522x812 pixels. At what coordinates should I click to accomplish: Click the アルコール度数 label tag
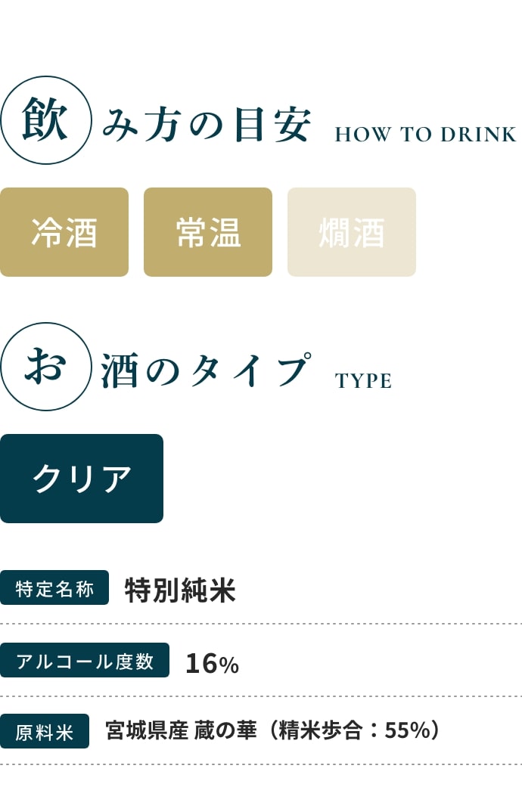coord(85,660)
